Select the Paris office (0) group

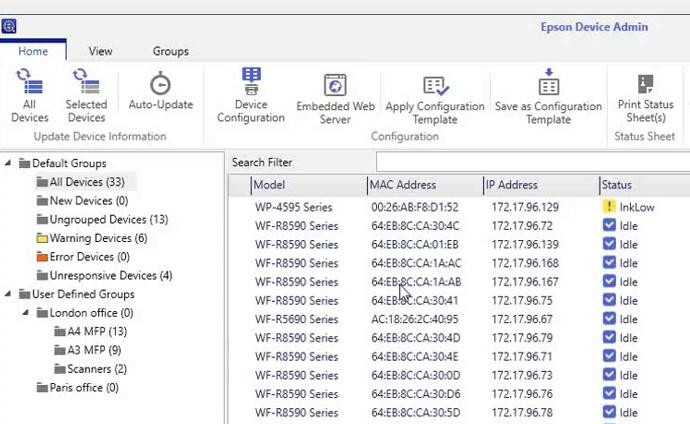(x=84, y=387)
